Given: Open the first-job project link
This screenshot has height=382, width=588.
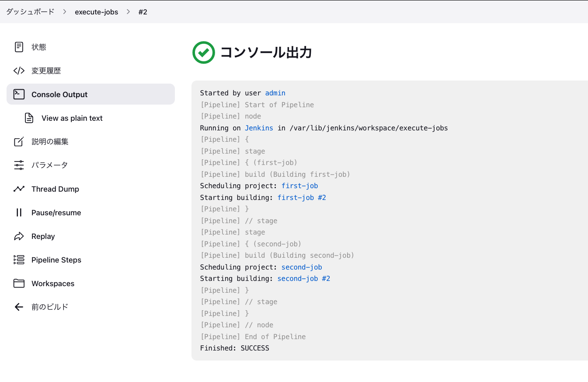Looking at the screenshot, I should tap(299, 186).
